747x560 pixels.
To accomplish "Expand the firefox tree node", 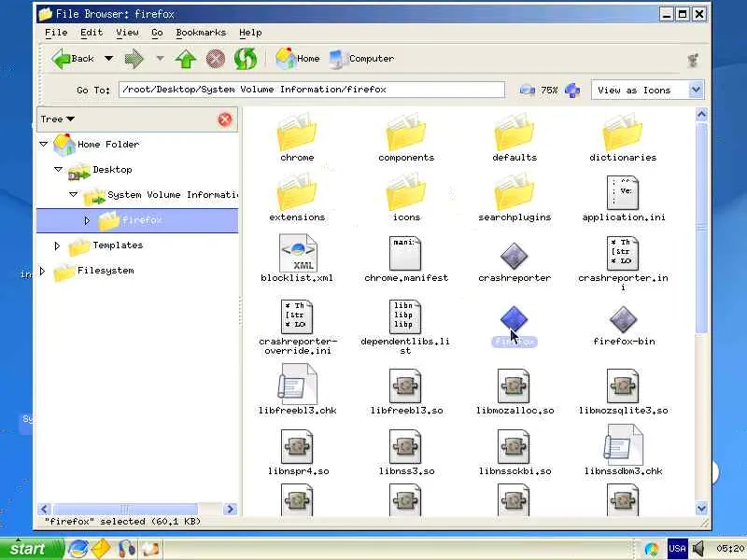I will click(87, 220).
